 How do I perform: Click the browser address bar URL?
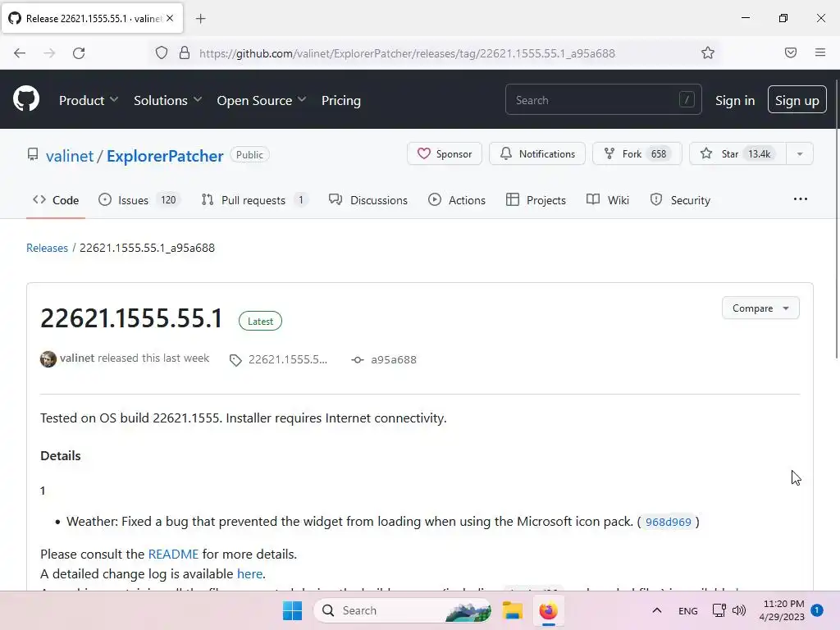pos(407,53)
